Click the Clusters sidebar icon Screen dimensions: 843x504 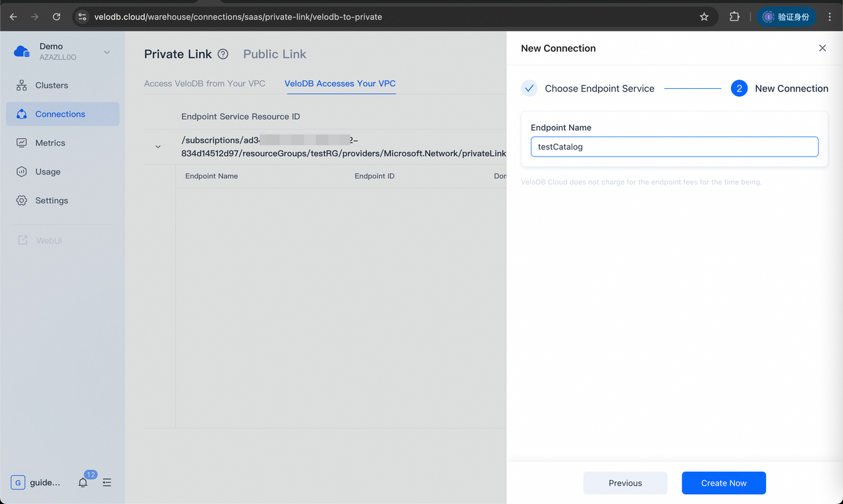(x=22, y=86)
